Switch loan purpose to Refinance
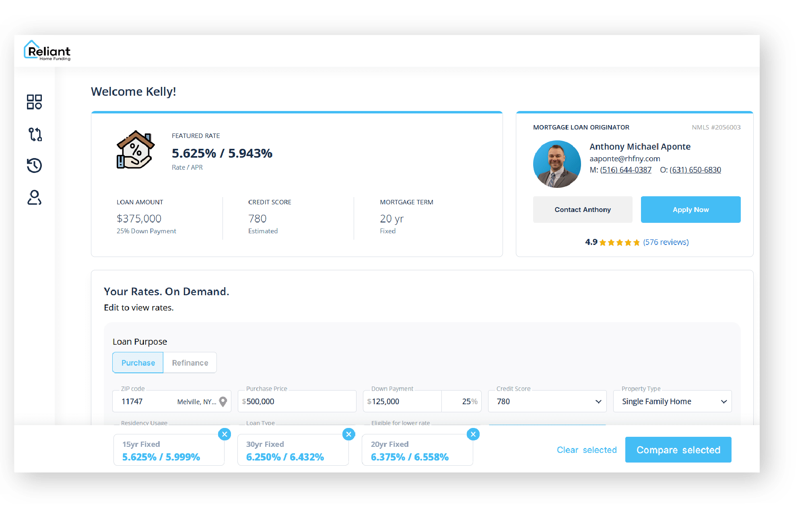The image size is (812, 512). 190,363
